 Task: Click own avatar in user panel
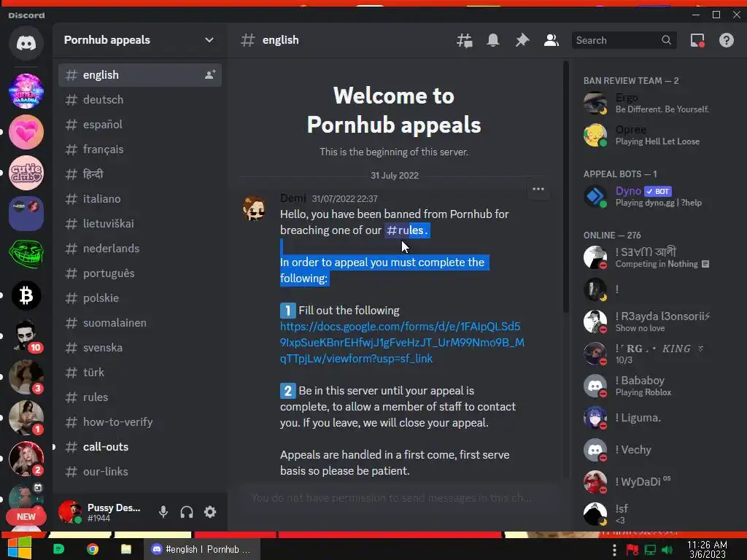coord(69,512)
